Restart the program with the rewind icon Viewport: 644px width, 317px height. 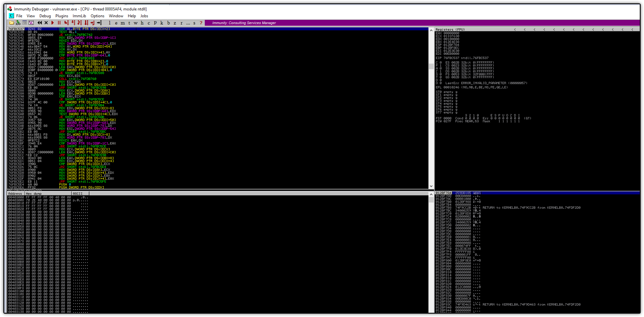coord(39,23)
